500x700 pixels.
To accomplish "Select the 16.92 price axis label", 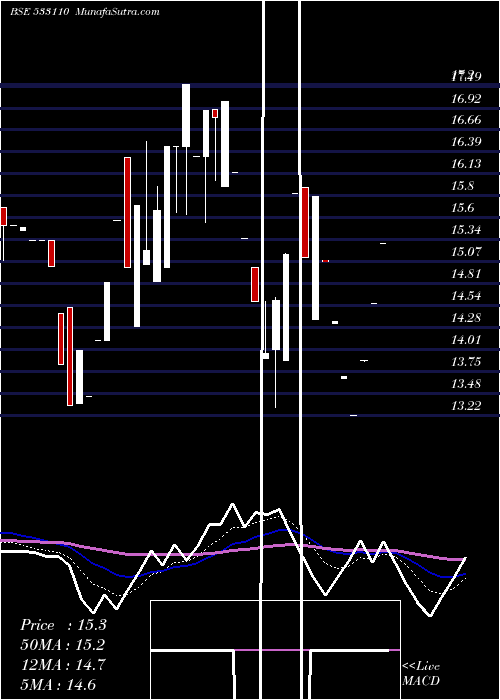I will (x=466, y=99).
